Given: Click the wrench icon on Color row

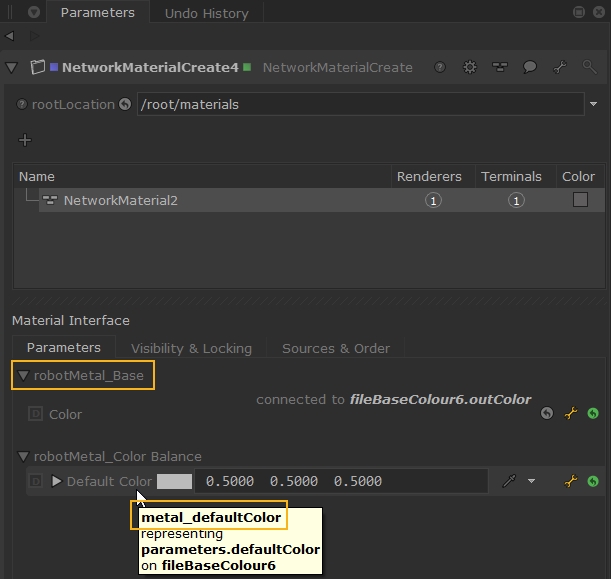Looking at the screenshot, I should pos(571,413).
